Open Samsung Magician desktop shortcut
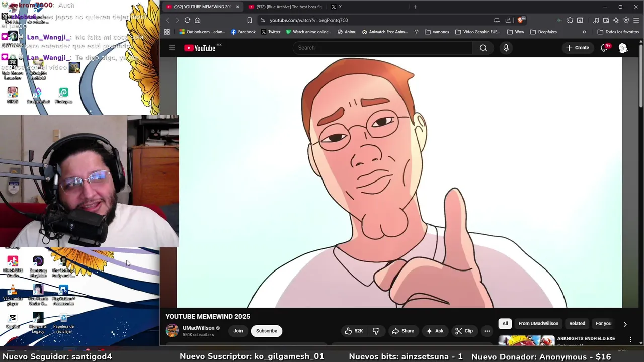 [38, 267]
